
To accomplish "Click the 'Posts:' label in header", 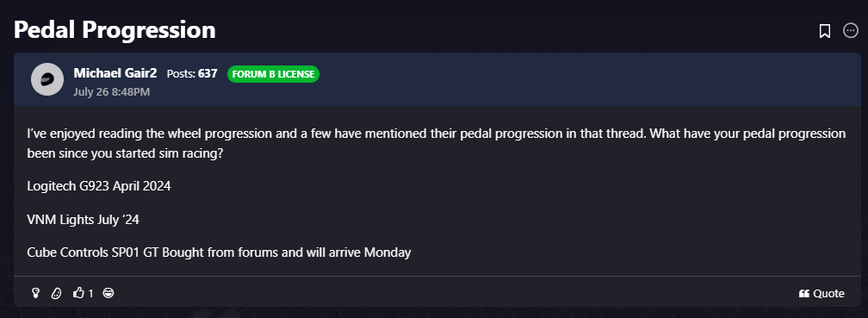I will pos(181,73).
